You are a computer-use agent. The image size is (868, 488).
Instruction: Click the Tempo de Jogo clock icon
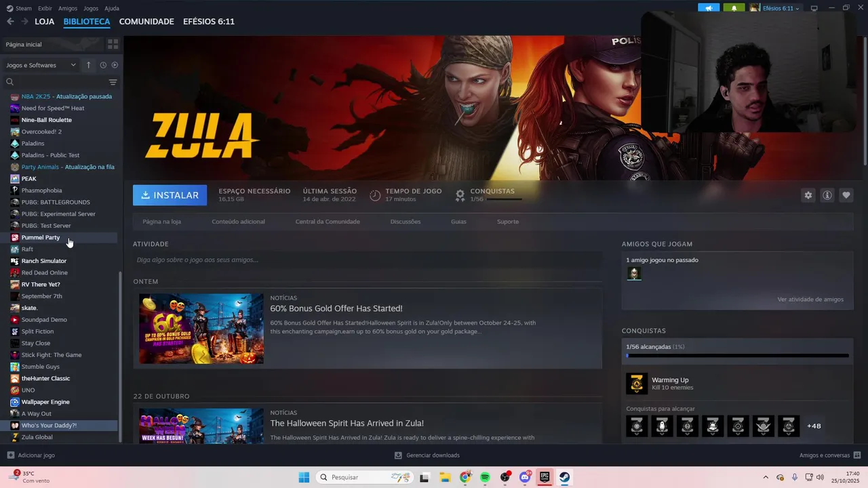click(375, 195)
